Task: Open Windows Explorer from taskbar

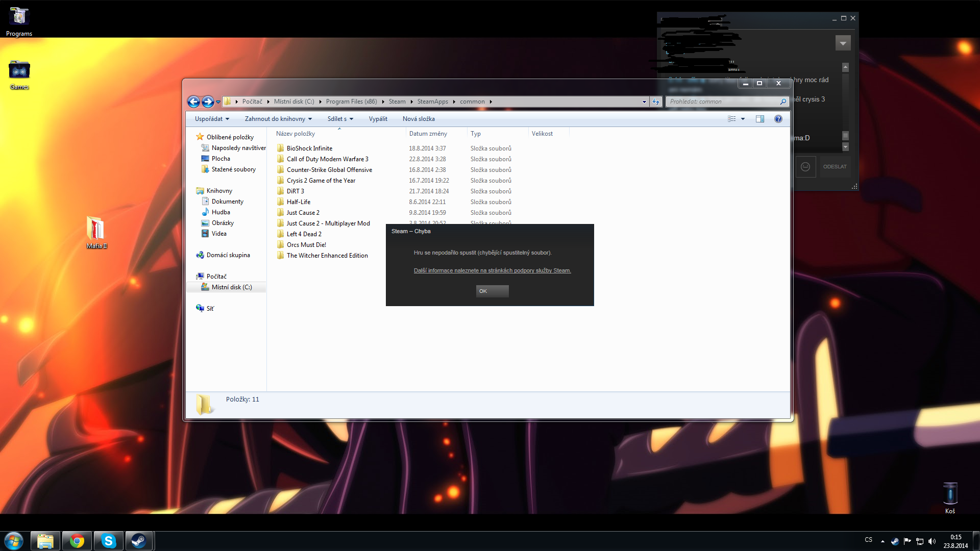Action: click(x=45, y=541)
